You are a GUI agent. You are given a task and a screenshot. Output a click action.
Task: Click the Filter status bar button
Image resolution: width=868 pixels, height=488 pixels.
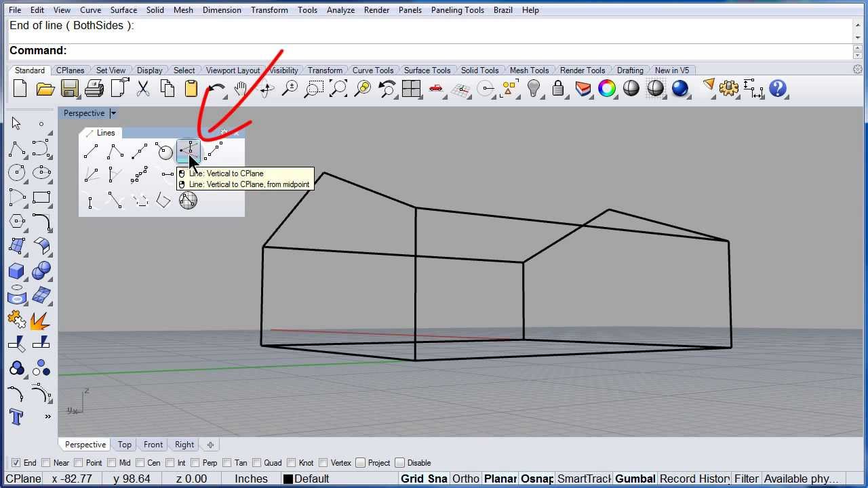[747, 479]
